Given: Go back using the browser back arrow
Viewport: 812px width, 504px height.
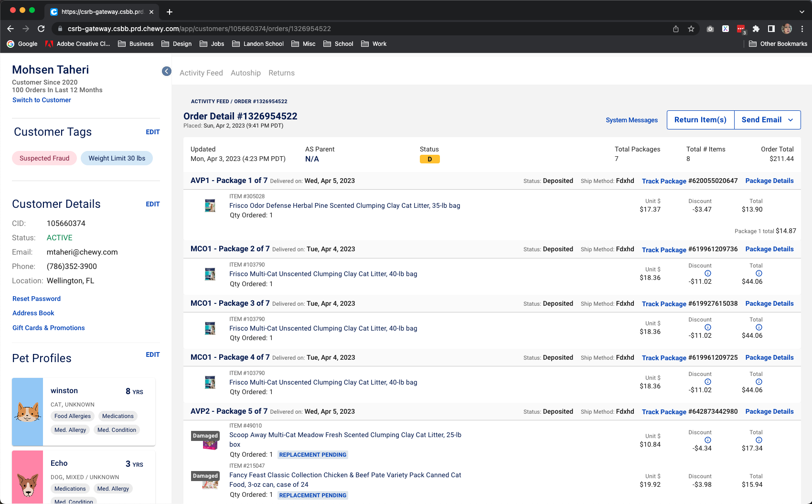Looking at the screenshot, I should pyautogui.click(x=11, y=29).
